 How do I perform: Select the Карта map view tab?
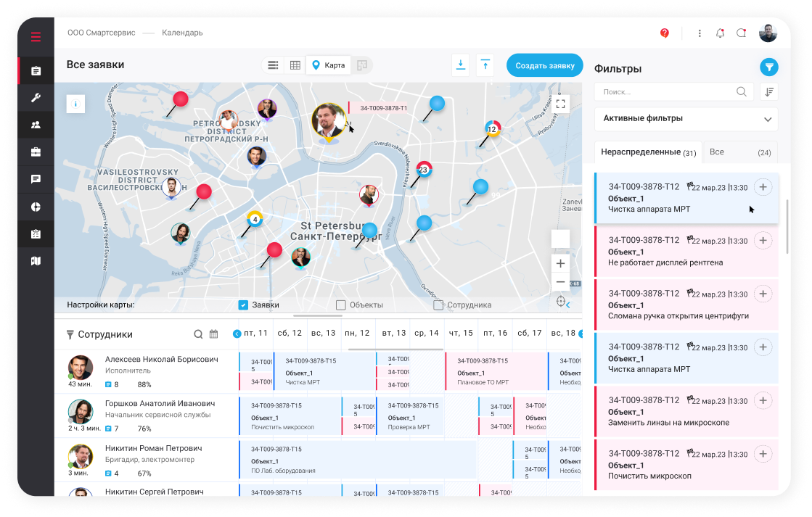click(328, 65)
